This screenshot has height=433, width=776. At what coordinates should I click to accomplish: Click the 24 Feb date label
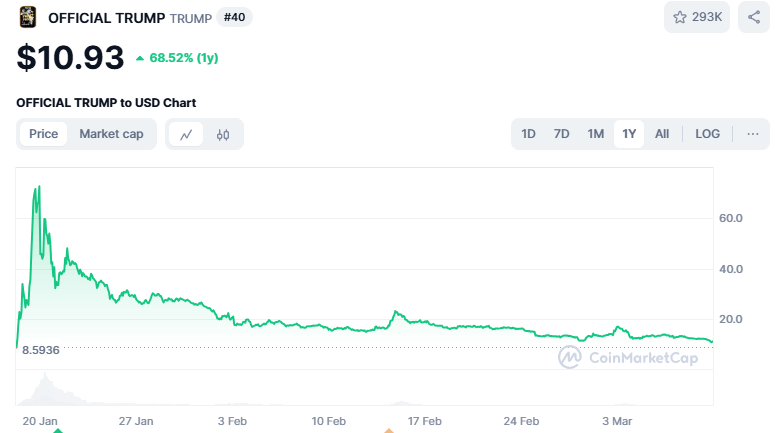point(521,421)
